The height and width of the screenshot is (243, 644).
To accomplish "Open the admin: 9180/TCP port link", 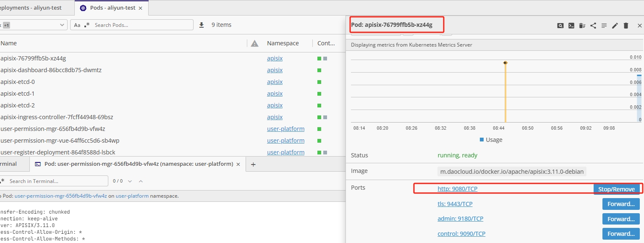I will point(460,219).
